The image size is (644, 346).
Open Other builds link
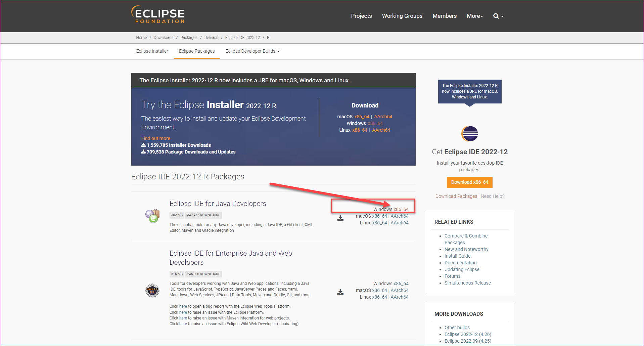[457, 328]
